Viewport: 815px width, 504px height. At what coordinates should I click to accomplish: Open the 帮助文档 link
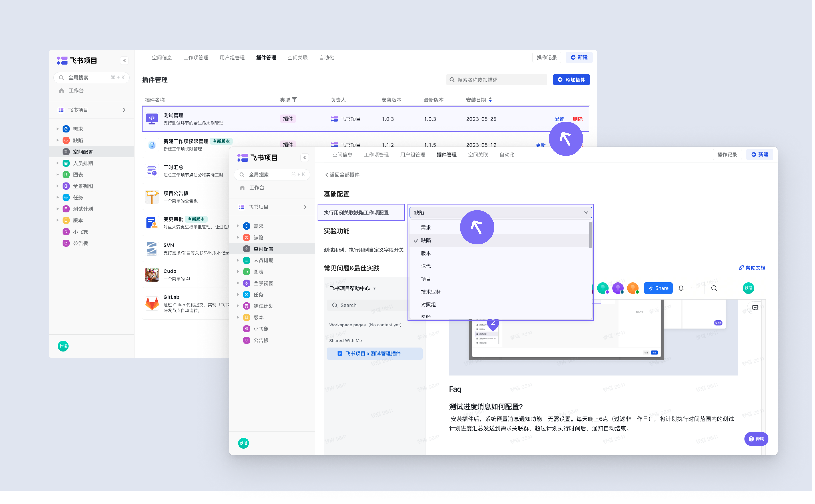point(752,268)
